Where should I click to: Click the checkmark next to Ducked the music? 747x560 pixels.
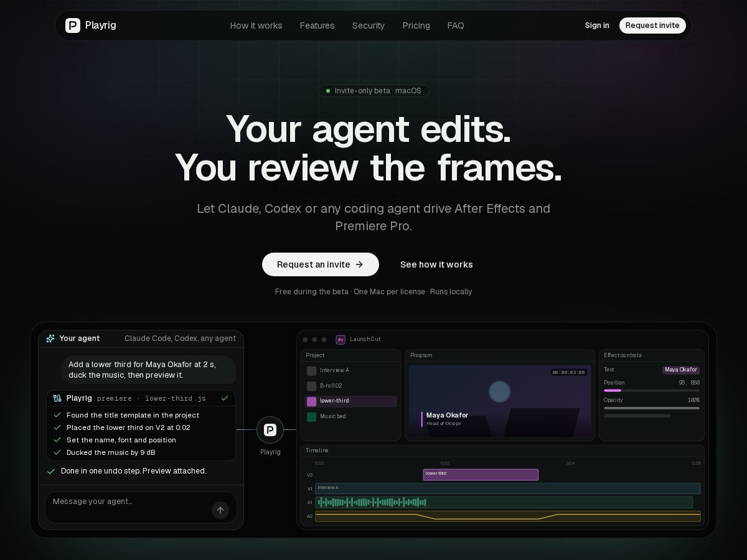pyautogui.click(x=57, y=452)
